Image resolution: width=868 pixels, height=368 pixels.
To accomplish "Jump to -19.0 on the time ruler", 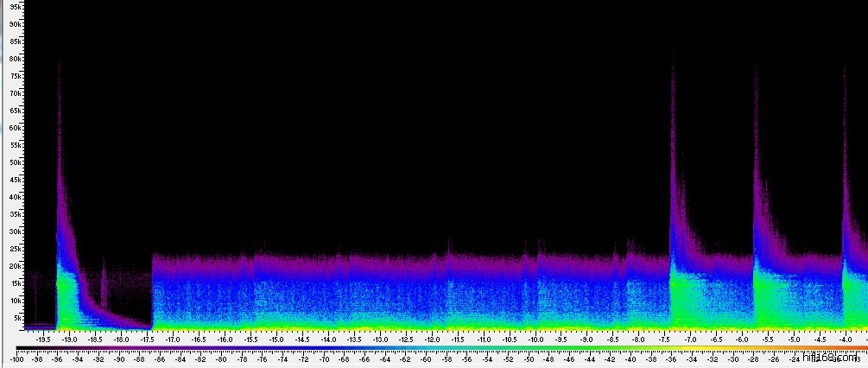I will 69,340.
